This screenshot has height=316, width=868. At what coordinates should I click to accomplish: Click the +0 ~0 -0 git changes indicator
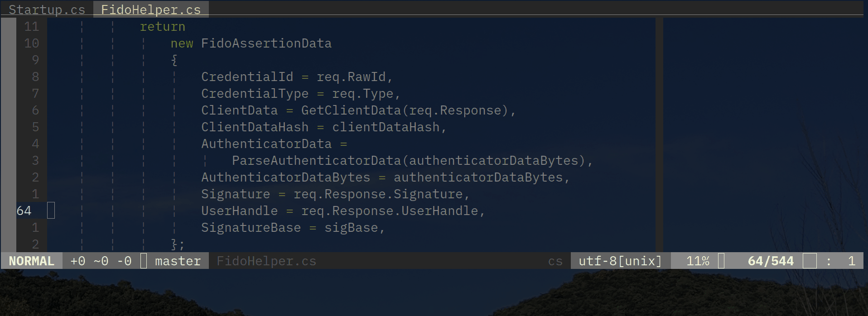coord(101,261)
